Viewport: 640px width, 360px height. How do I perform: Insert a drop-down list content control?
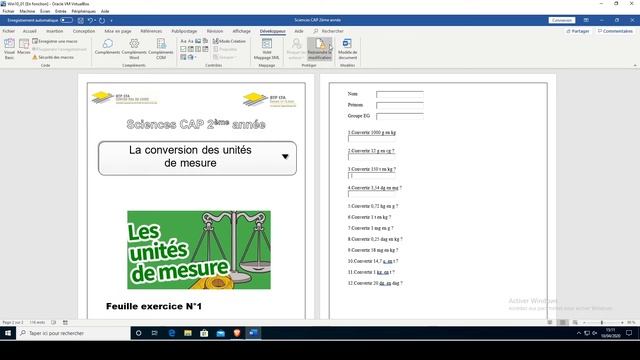click(198, 49)
